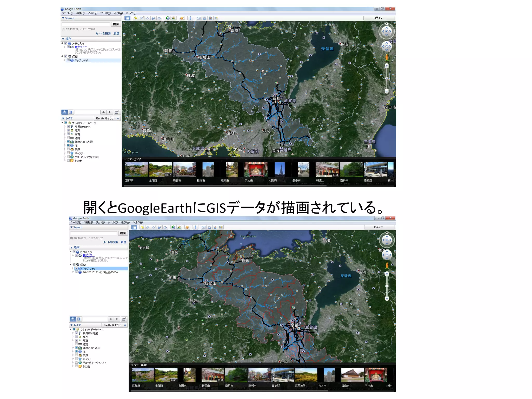Click add placemark pin in top window
Image resolution: width=532 pixels, height=399 pixels.
[136, 18]
